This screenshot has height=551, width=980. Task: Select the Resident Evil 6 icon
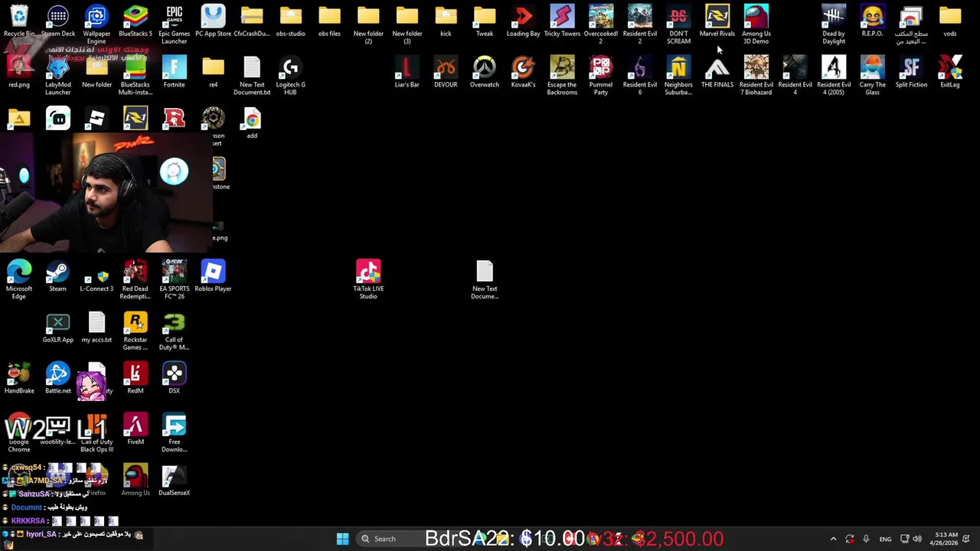639,76
